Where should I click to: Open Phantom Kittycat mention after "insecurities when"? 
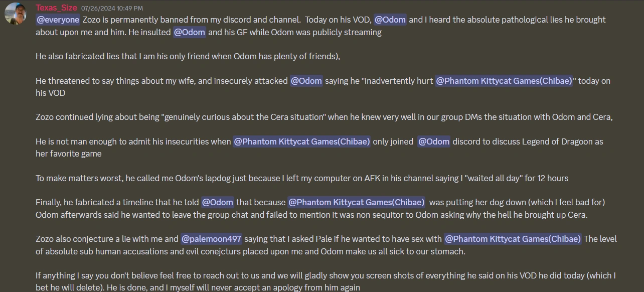302,141
